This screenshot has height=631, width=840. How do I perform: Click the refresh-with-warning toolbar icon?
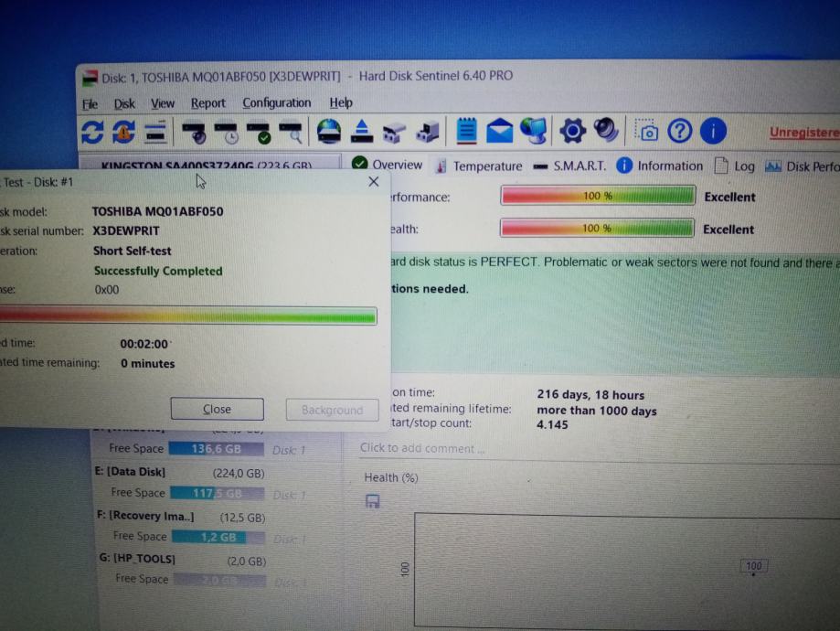pos(123,132)
